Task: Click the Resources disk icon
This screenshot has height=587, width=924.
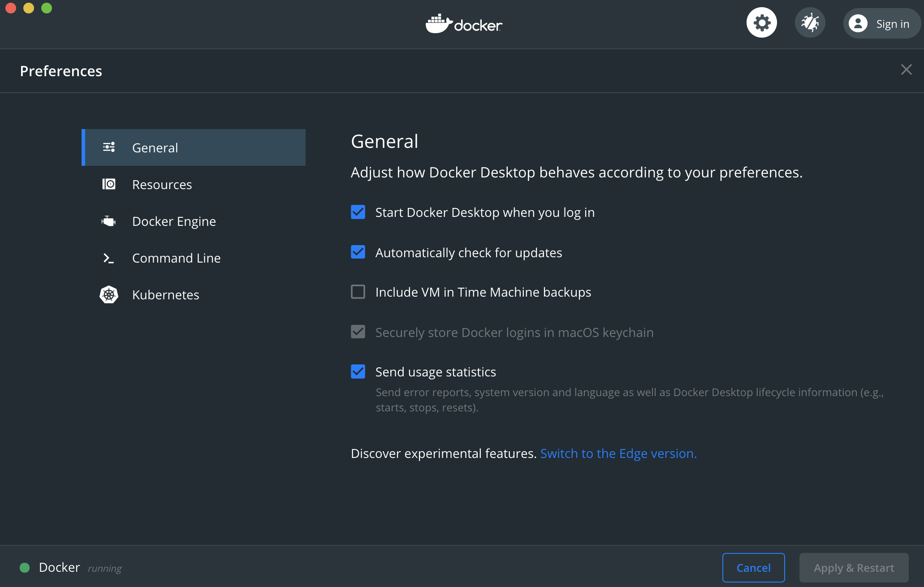Action: pos(108,184)
